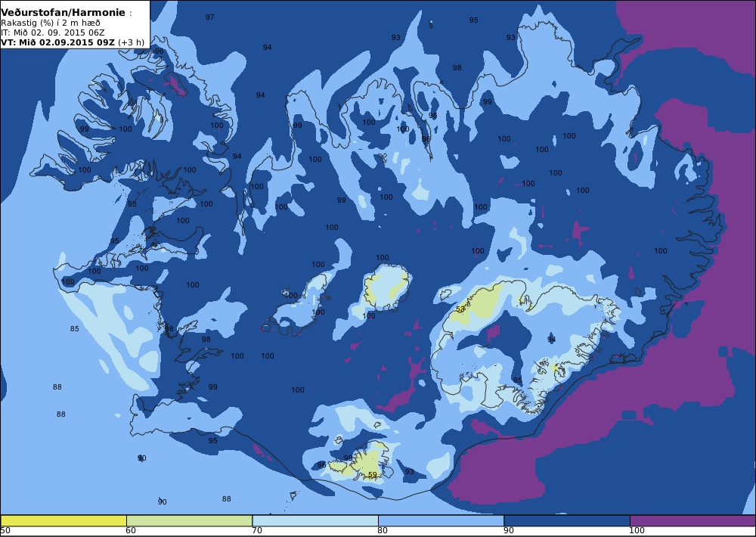
Task: Click the light green 60–70 legend swatch
Action: click(190, 520)
